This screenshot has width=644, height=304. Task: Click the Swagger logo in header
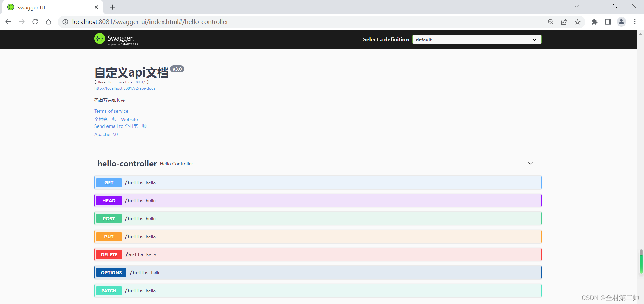pyautogui.click(x=116, y=39)
